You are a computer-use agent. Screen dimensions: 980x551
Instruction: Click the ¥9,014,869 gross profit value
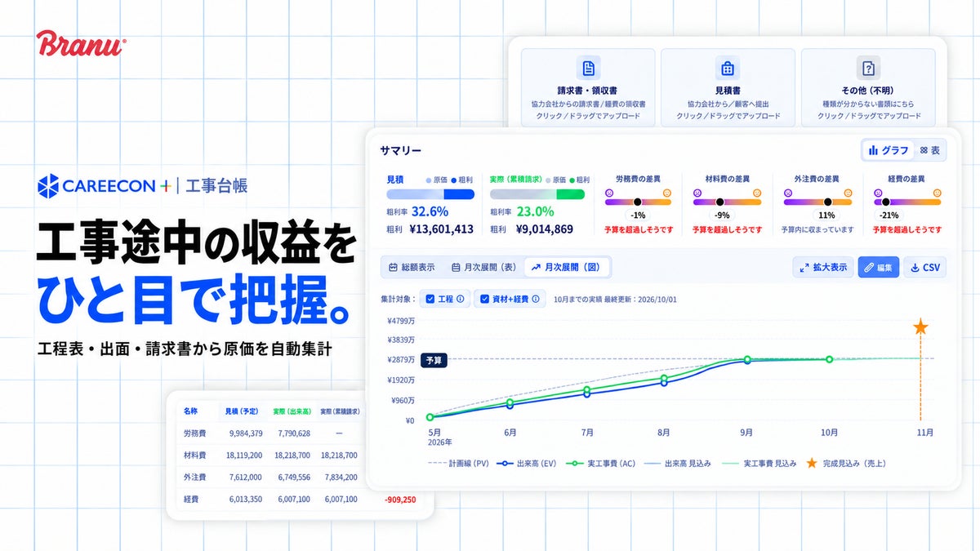point(544,229)
